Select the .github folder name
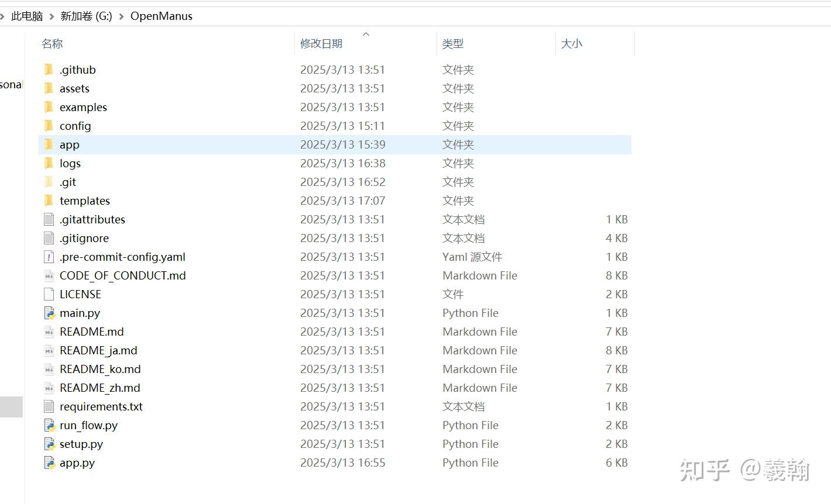The image size is (831, 504). [x=78, y=70]
